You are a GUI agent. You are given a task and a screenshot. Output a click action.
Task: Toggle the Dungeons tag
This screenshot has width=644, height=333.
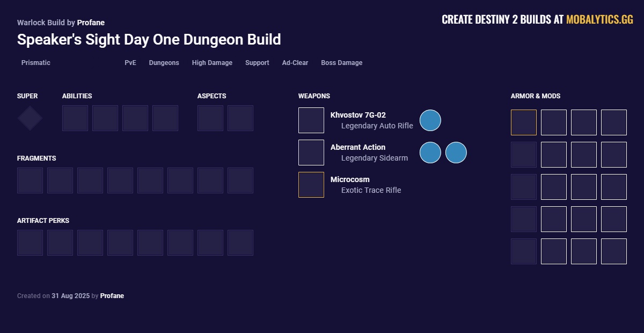pyautogui.click(x=164, y=63)
